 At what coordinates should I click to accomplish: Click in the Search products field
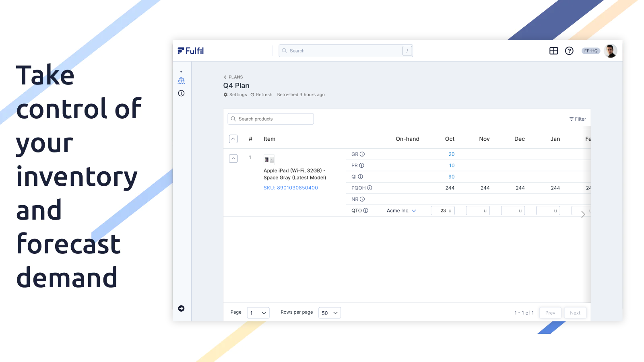[x=270, y=119]
